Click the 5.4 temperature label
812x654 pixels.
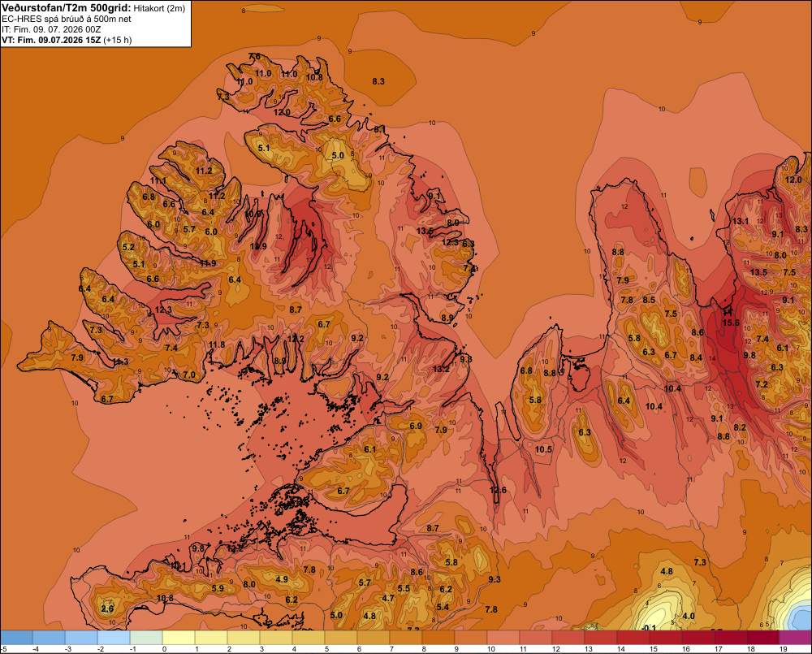(443, 607)
